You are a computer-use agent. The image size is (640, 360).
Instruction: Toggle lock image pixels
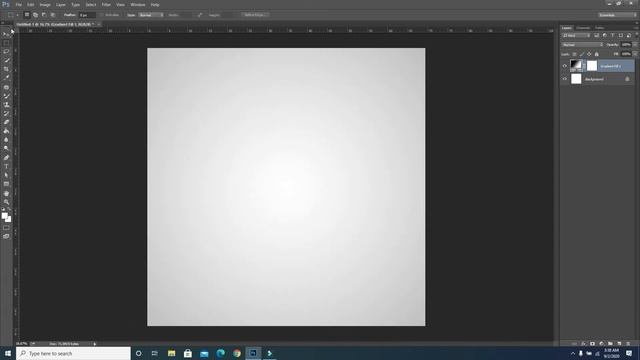(582, 54)
